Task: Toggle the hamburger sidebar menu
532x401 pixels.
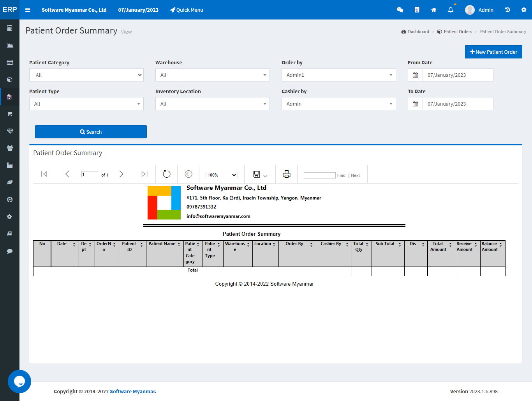Action: coord(28,10)
